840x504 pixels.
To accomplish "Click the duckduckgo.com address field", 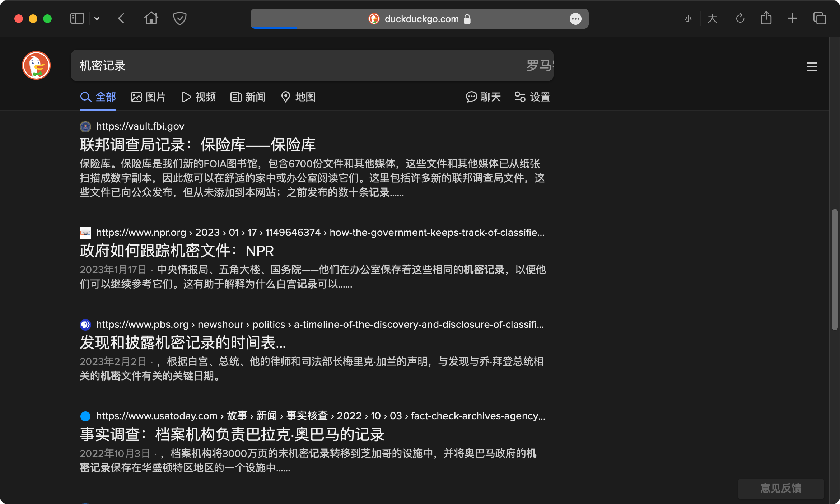I will (x=419, y=19).
